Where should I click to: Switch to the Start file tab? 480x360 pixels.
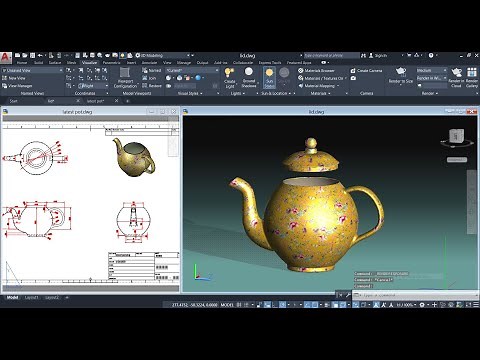coord(14,101)
